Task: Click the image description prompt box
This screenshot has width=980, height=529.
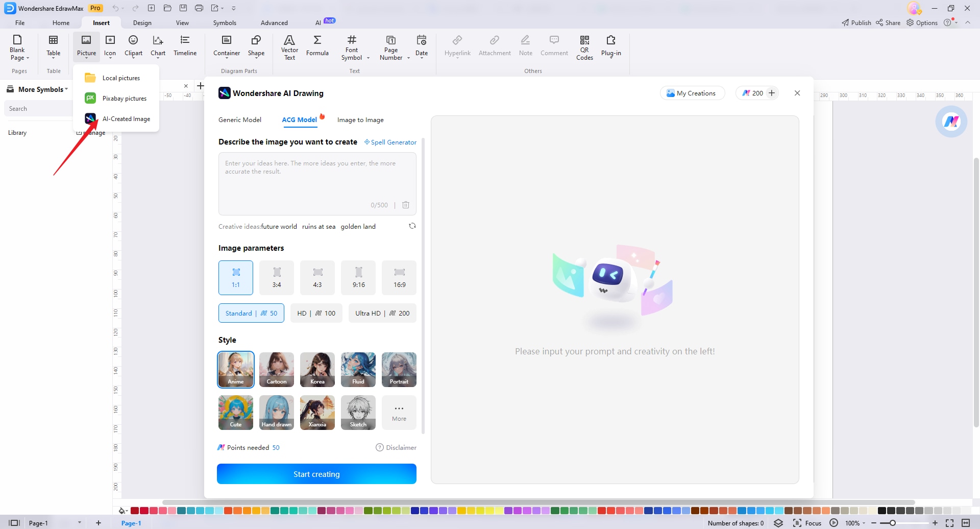Action: (x=317, y=184)
